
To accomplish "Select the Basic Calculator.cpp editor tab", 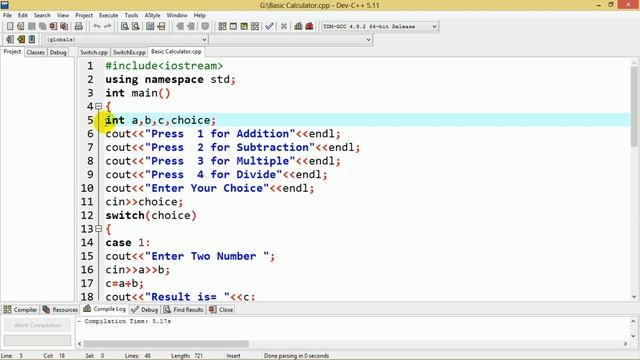I will click(176, 52).
